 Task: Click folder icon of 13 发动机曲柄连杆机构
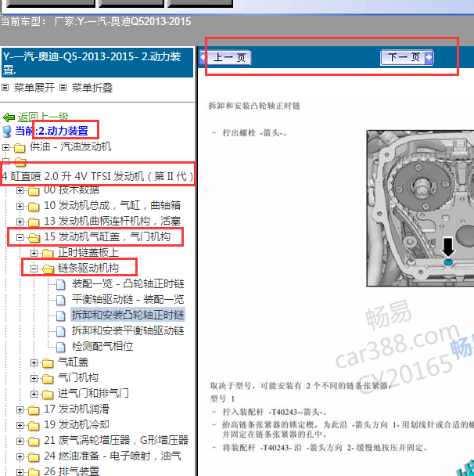click(34, 222)
